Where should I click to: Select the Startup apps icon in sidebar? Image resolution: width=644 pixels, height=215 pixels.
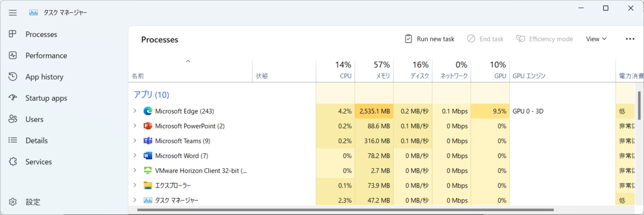click(x=13, y=98)
